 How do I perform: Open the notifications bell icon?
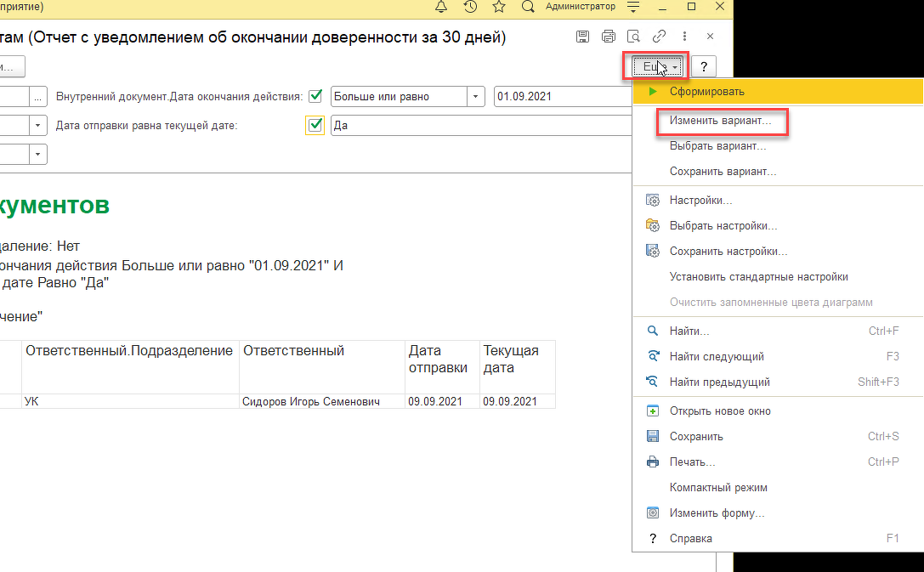point(441,7)
